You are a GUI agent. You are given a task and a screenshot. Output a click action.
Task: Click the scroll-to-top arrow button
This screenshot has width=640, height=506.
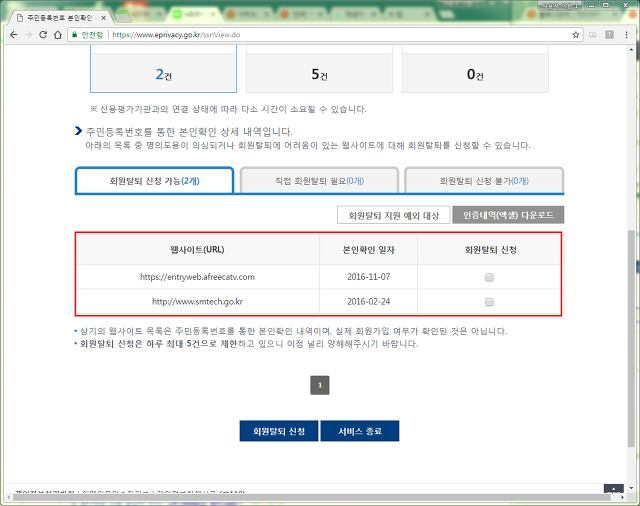tap(613, 488)
